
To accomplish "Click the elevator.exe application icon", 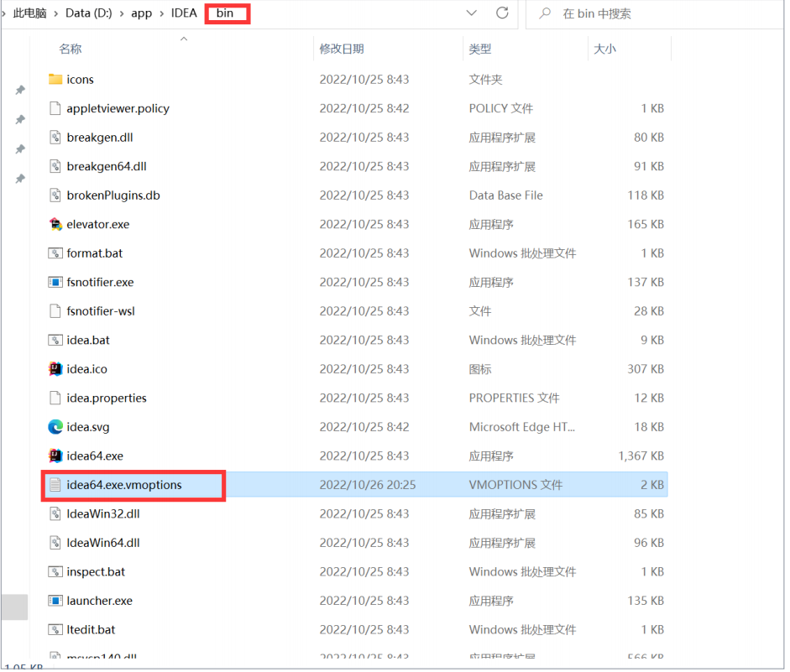I will coord(55,225).
